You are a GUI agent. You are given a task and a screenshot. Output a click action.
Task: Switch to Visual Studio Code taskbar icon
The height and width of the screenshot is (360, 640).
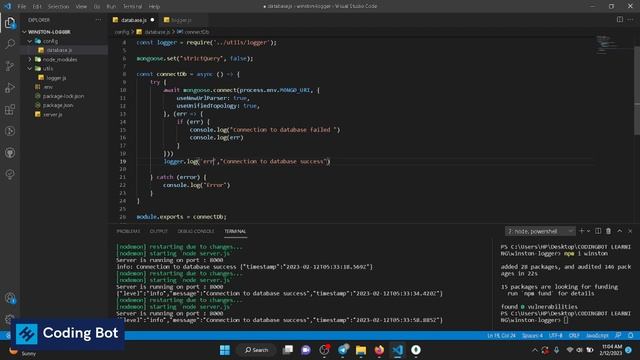398,350
